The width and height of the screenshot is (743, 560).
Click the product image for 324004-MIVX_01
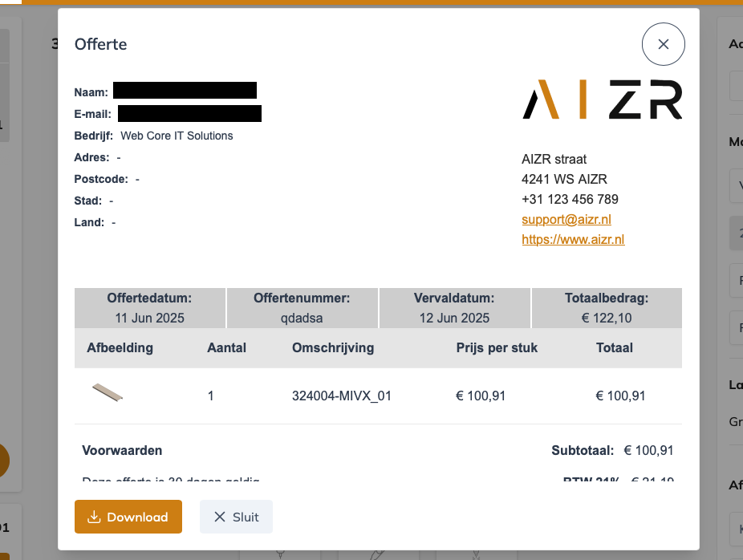pos(108,393)
